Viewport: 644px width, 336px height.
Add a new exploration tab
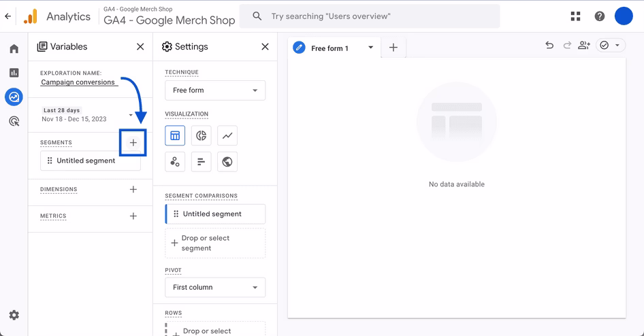pos(393,48)
